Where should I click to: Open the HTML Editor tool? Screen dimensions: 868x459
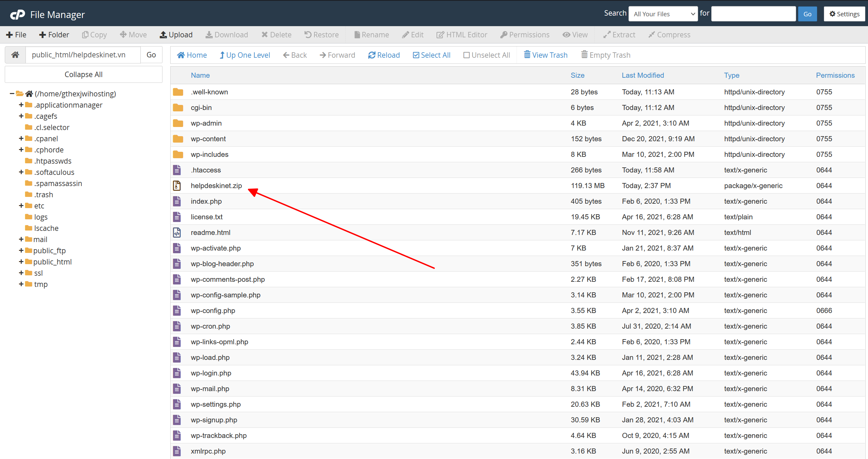tap(462, 35)
